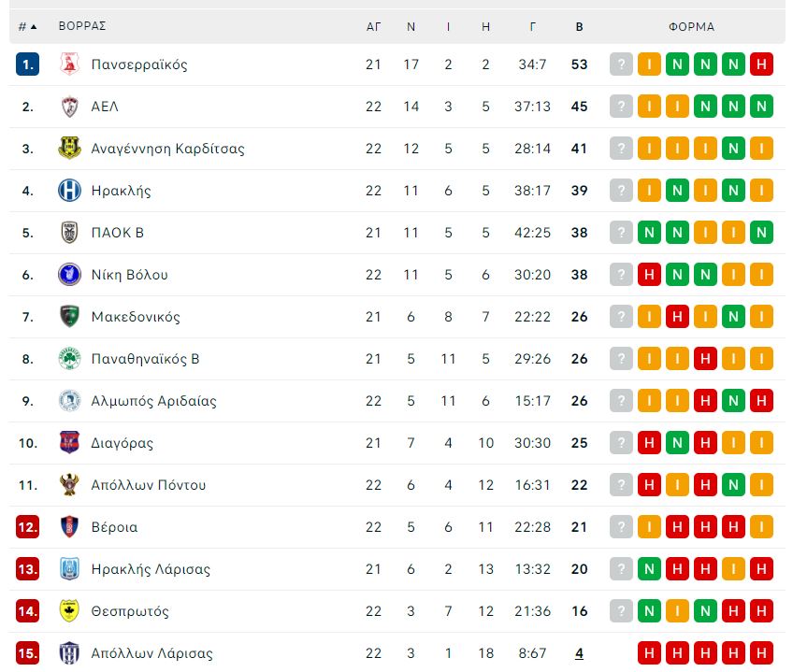Click the Αναγέννηση Καρδίτσας badge

click(69, 149)
